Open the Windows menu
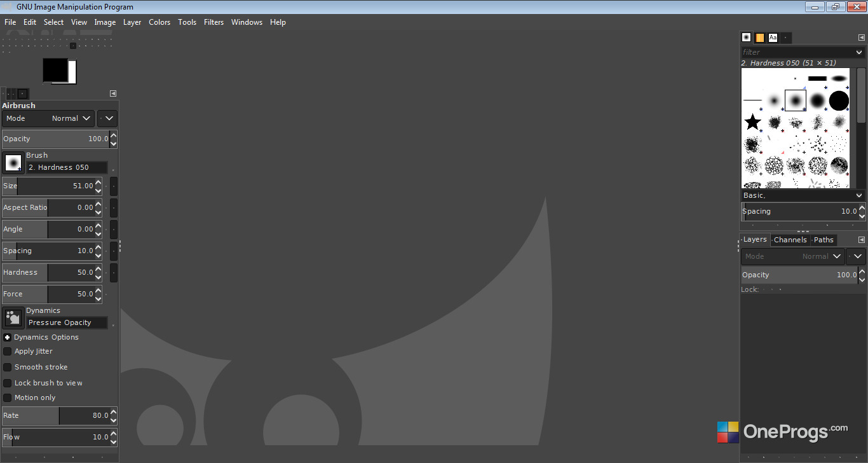Image resolution: width=868 pixels, height=463 pixels. point(247,22)
